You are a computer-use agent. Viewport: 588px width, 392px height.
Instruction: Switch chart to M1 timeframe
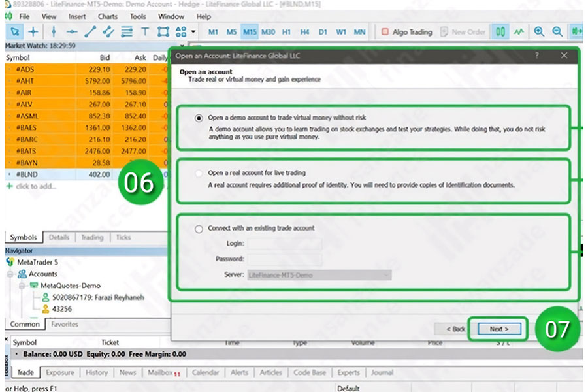click(213, 32)
